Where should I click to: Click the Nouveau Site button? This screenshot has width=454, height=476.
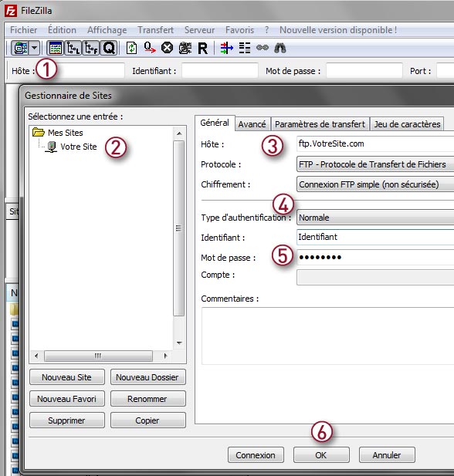[67, 377]
